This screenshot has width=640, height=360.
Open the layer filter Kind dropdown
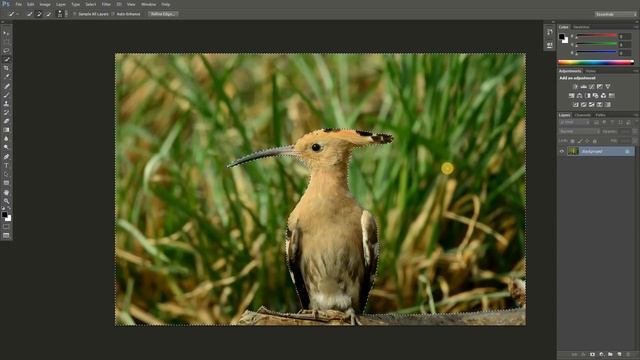coord(574,122)
